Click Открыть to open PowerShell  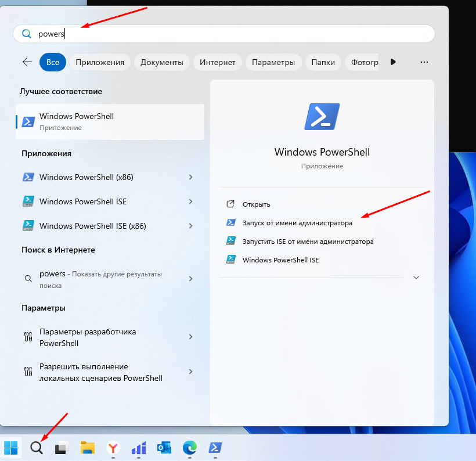coord(256,204)
